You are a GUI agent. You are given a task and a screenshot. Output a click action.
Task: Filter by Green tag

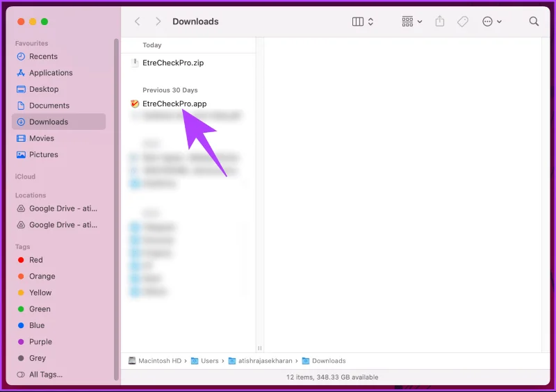pos(59,309)
